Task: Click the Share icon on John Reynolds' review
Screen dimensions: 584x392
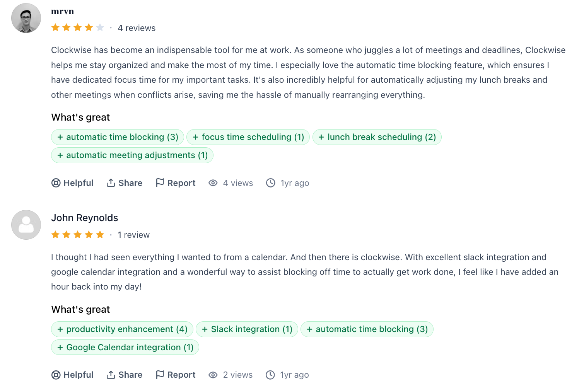Action: [111, 374]
